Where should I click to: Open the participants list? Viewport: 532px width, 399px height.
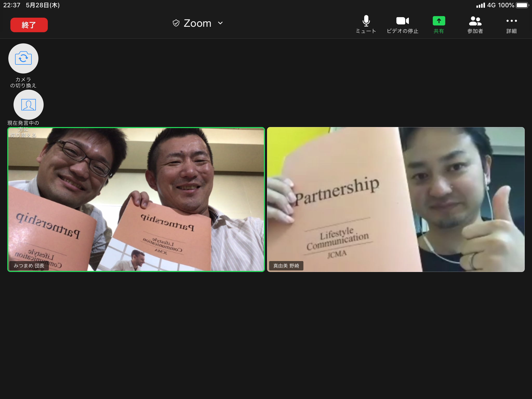click(x=475, y=21)
